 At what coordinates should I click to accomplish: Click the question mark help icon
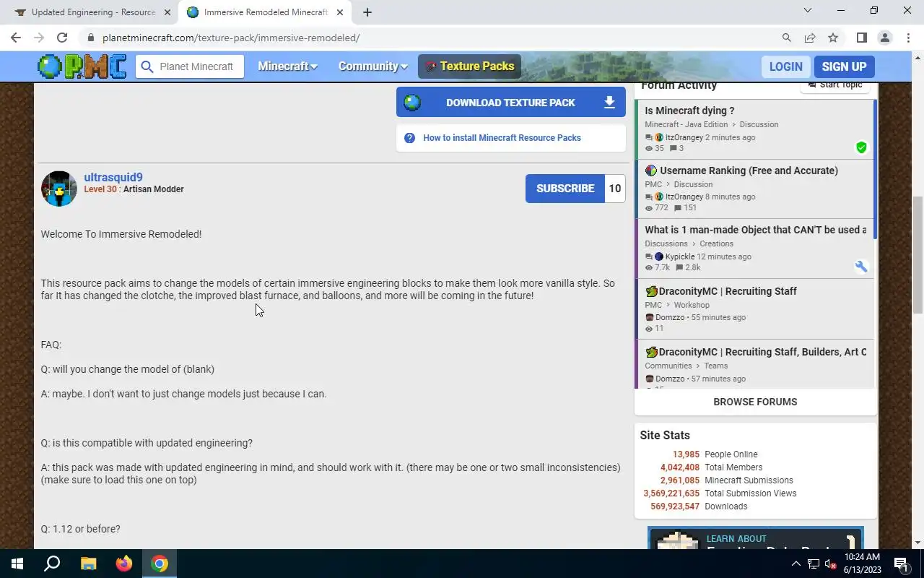click(x=409, y=138)
